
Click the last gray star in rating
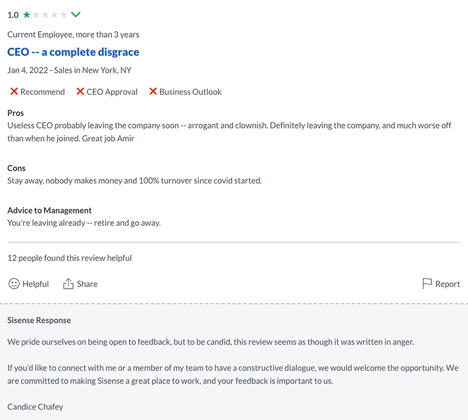click(x=63, y=15)
